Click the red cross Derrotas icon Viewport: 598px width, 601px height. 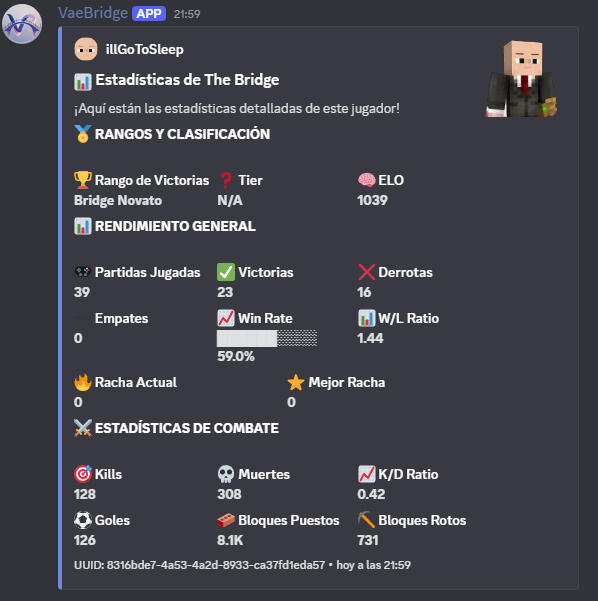point(366,272)
